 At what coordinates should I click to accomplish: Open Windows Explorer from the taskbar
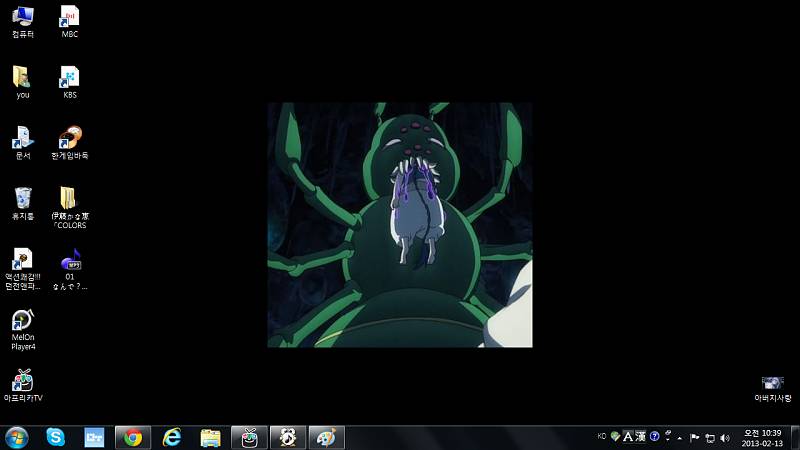[210, 437]
